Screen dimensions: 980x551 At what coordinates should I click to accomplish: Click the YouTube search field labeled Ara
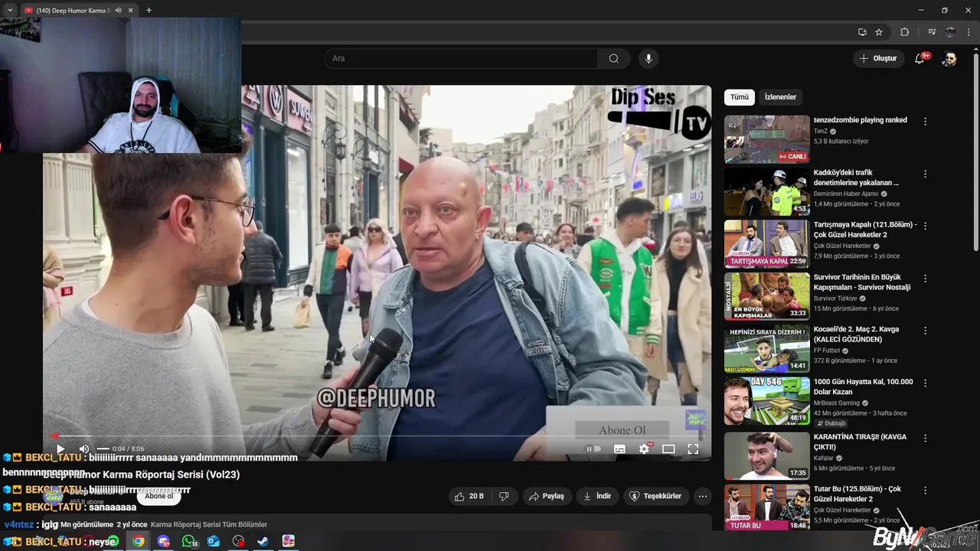(461, 58)
